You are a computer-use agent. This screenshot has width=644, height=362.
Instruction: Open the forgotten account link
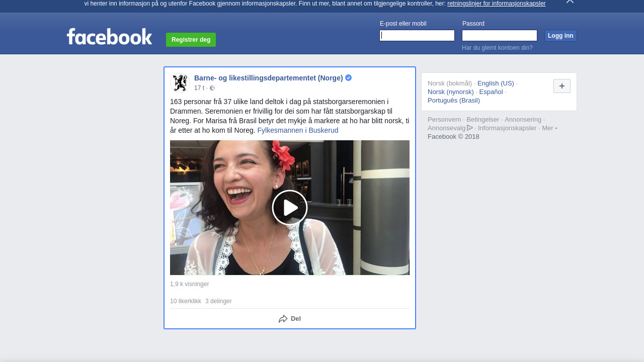pyautogui.click(x=497, y=48)
